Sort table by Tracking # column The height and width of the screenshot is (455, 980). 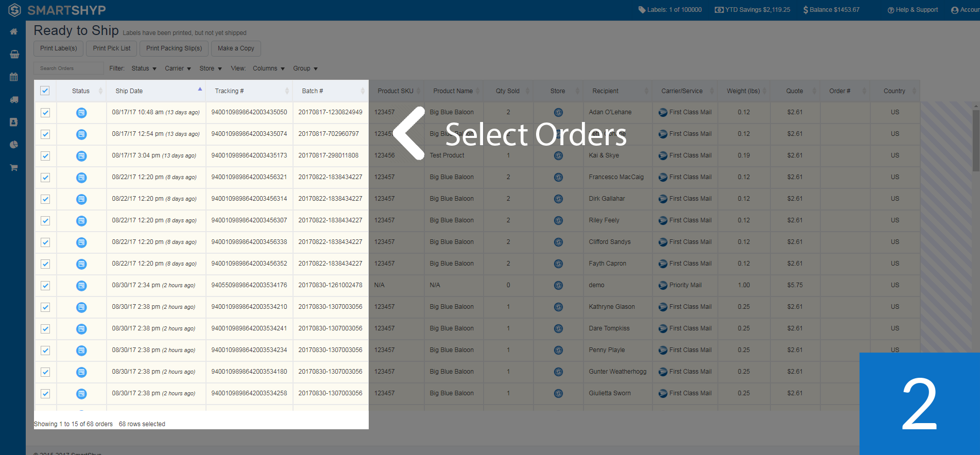click(249, 91)
